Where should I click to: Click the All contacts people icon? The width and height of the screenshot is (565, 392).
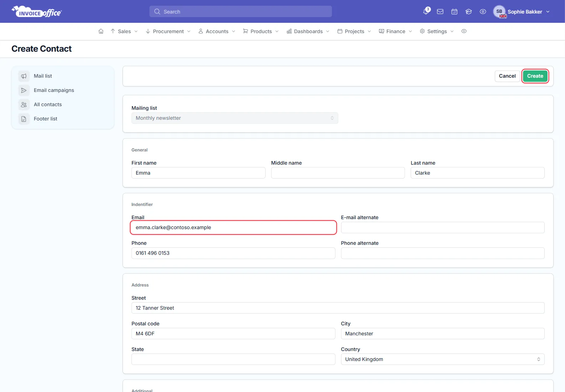[x=24, y=104]
